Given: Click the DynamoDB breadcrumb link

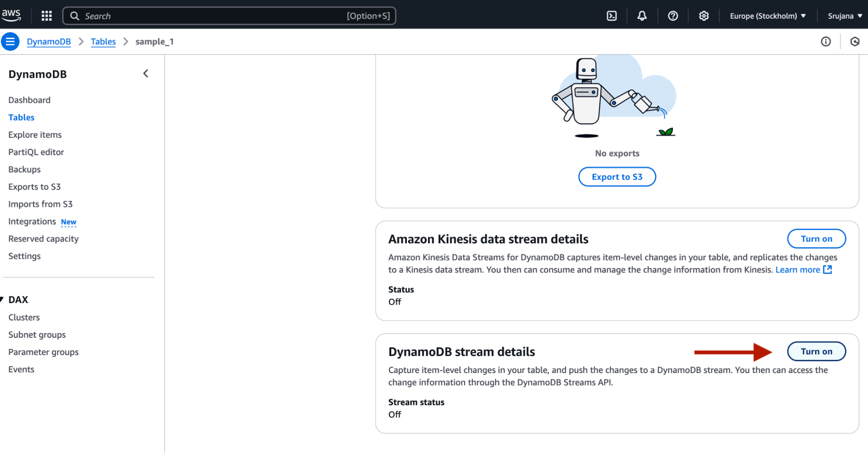Looking at the screenshot, I should pos(49,42).
